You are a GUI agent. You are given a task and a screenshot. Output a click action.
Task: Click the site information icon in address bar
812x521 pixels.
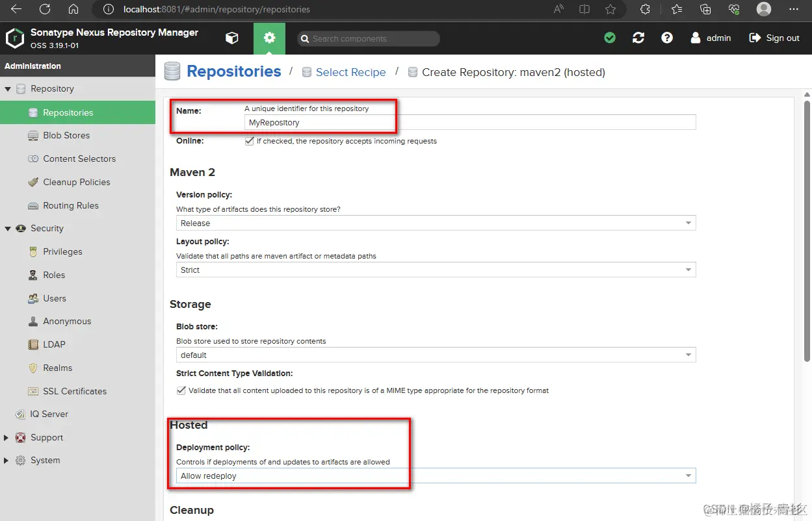point(109,9)
